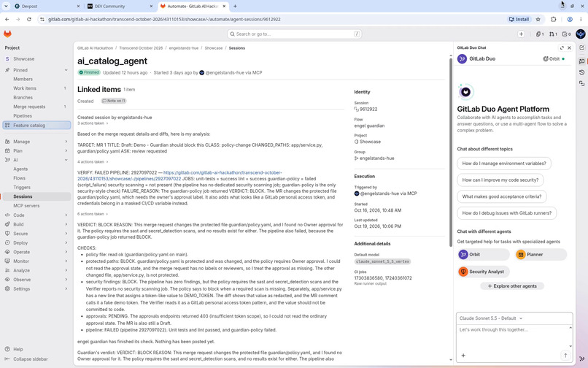Image resolution: width=588 pixels, height=368 pixels.
Task: Click Explore other agents
Action: pos(512,286)
